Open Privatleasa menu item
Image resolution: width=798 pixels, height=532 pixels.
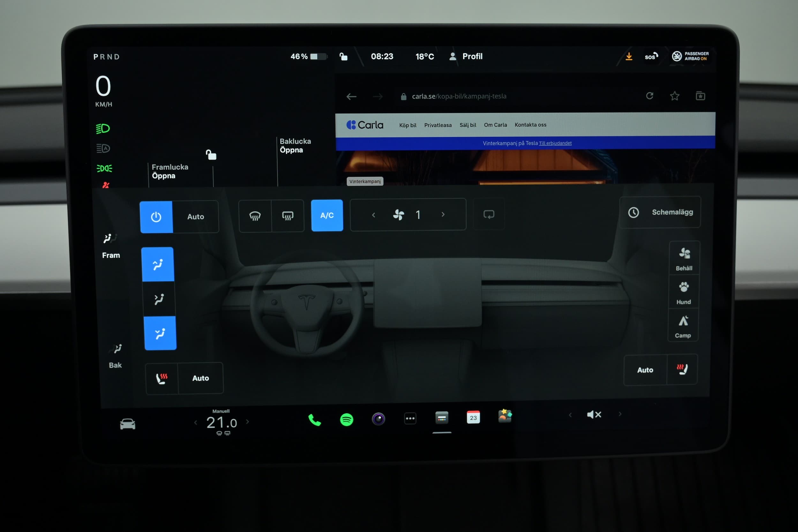[438, 125]
